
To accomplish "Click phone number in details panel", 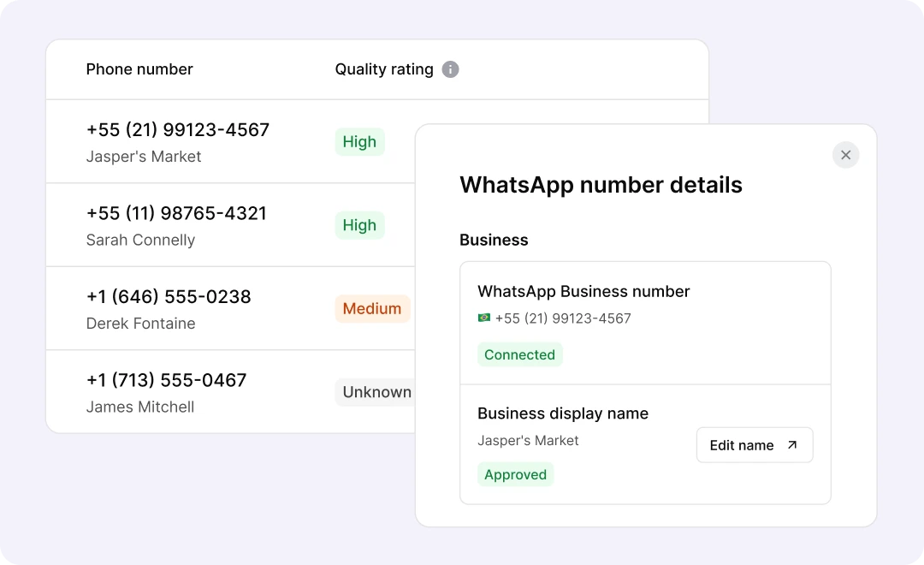I will click(563, 318).
